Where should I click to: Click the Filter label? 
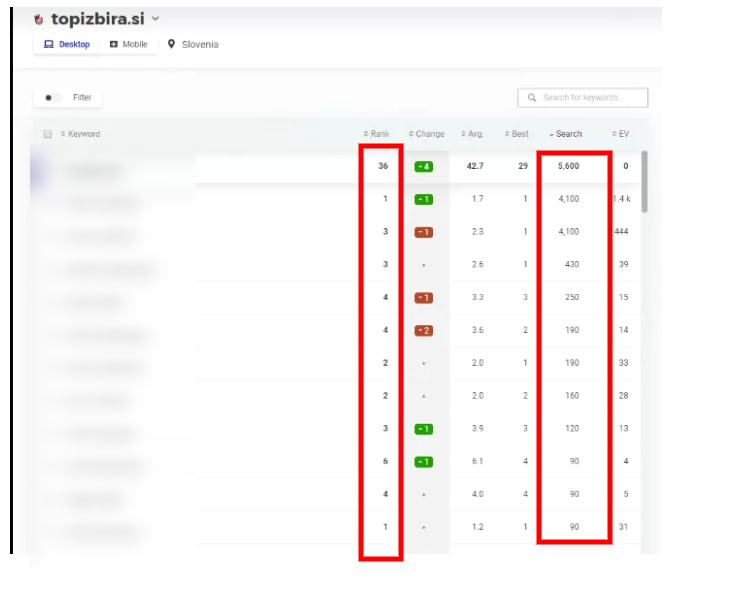82,98
